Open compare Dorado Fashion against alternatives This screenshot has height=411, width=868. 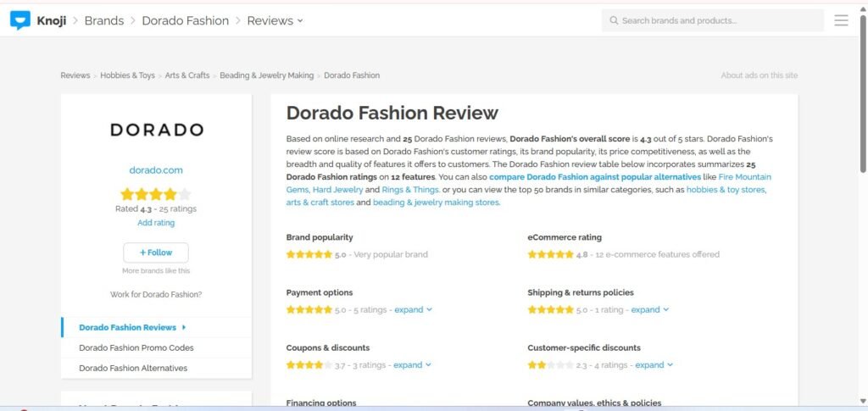(595, 177)
